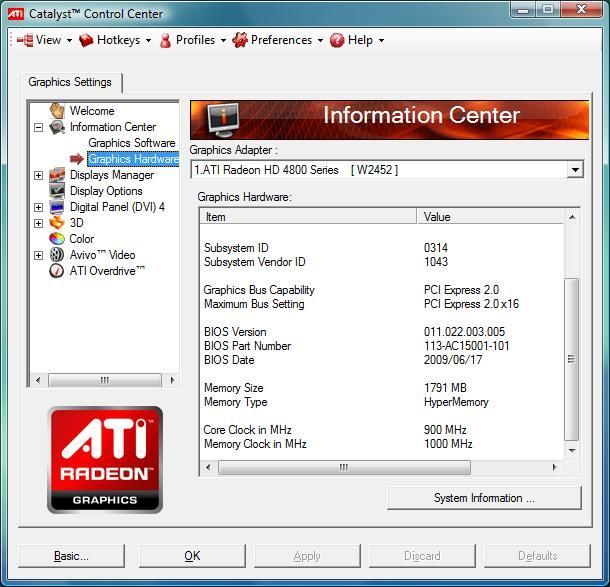
Task: Expand the Avivo Video node
Action: pyautogui.click(x=38, y=255)
